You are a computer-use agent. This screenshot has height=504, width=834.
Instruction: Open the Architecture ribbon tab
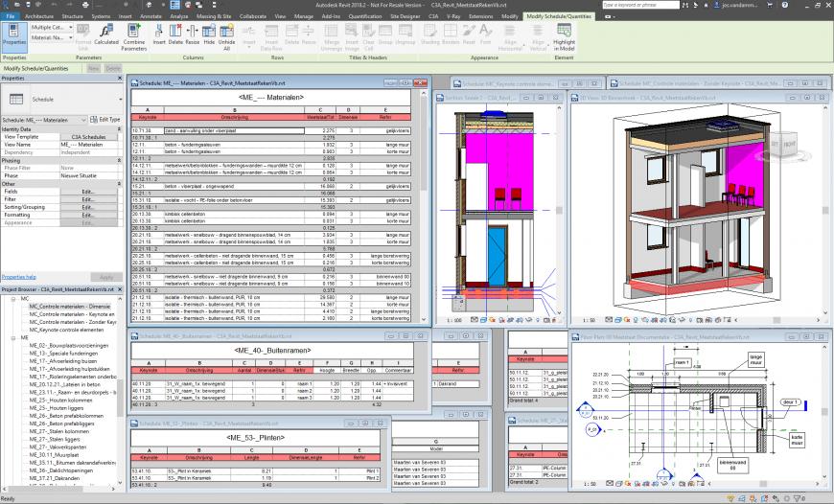pyautogui.click(x=39, y=16)
